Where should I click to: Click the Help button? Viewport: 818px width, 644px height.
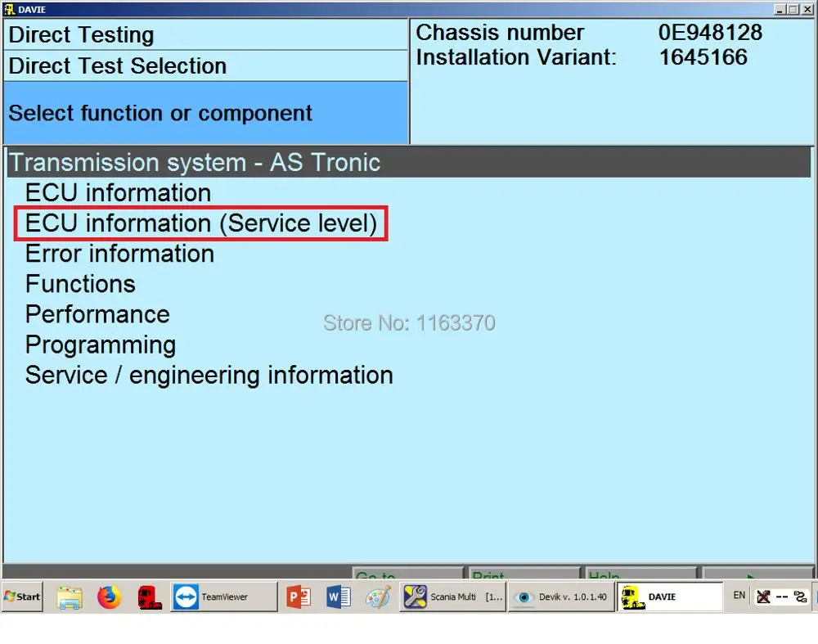point(640,573)
